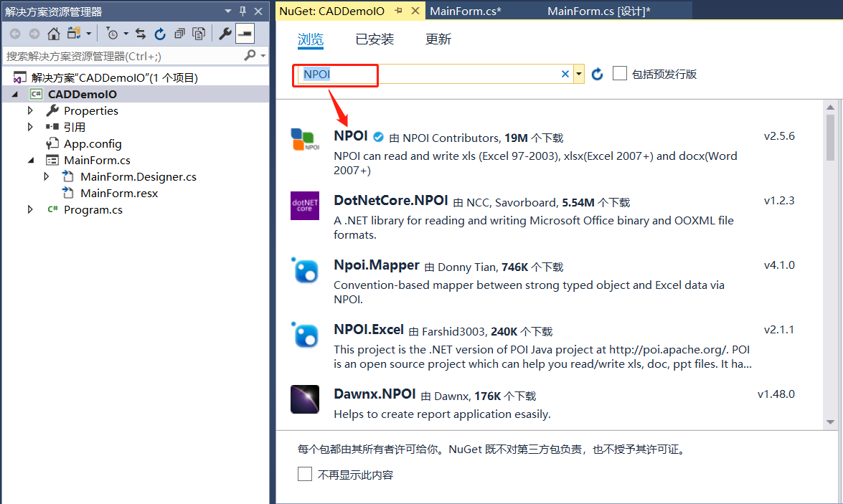Close the NuGet: CADDemoIO tab
The width and height of the screenshot is (843, 504).
[x=415, y=11]
